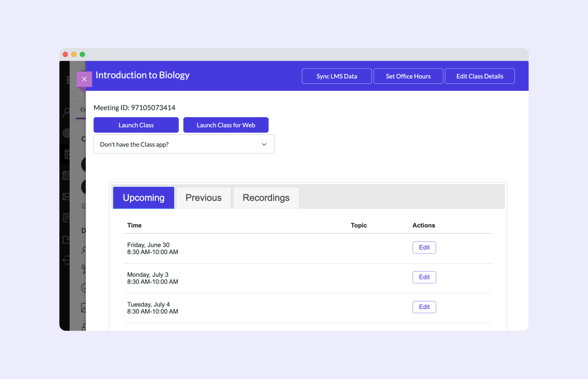
Task: Click Sync LMS Data
Action: (x=336, y=76)
